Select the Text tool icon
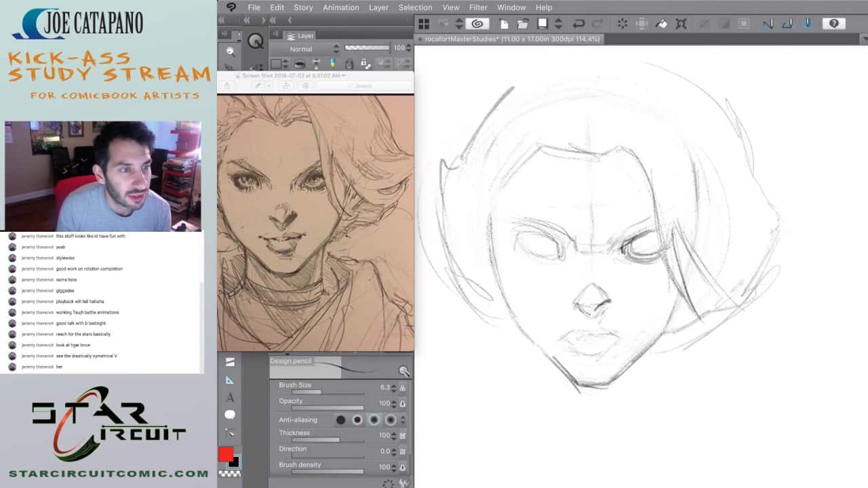The width and height of the screenshot is (868, 488). tap(230, 398)
